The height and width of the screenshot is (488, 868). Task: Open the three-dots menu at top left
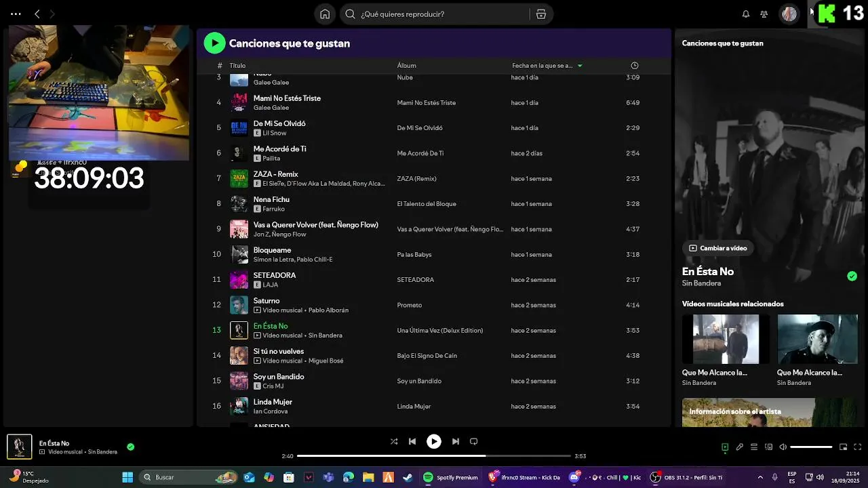[x=16, y=14]
